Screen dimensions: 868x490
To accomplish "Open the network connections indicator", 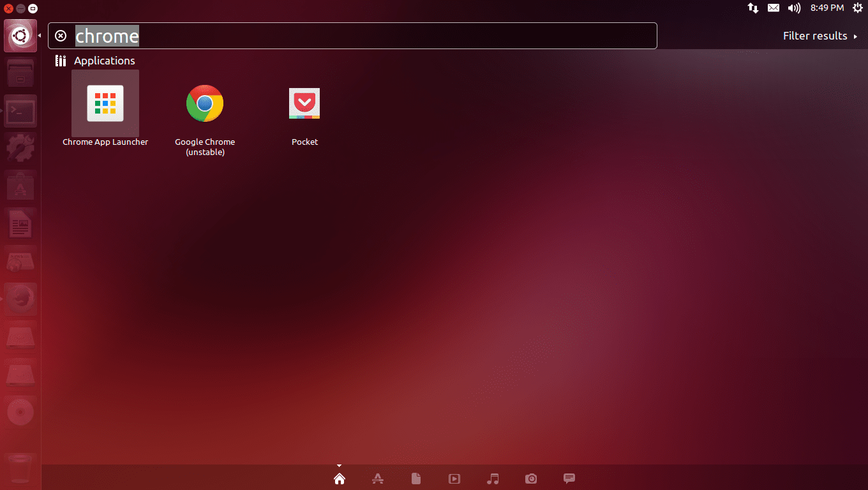I will point(753,8).
